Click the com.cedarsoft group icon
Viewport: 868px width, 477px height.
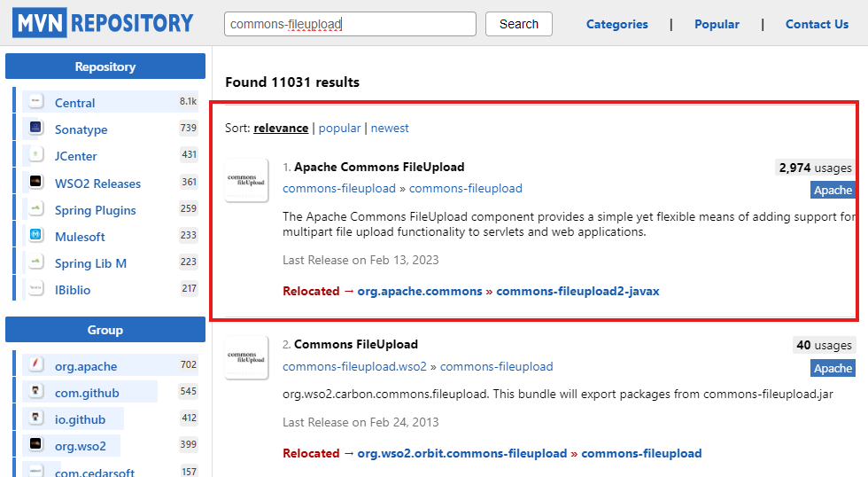coord(36,471)
